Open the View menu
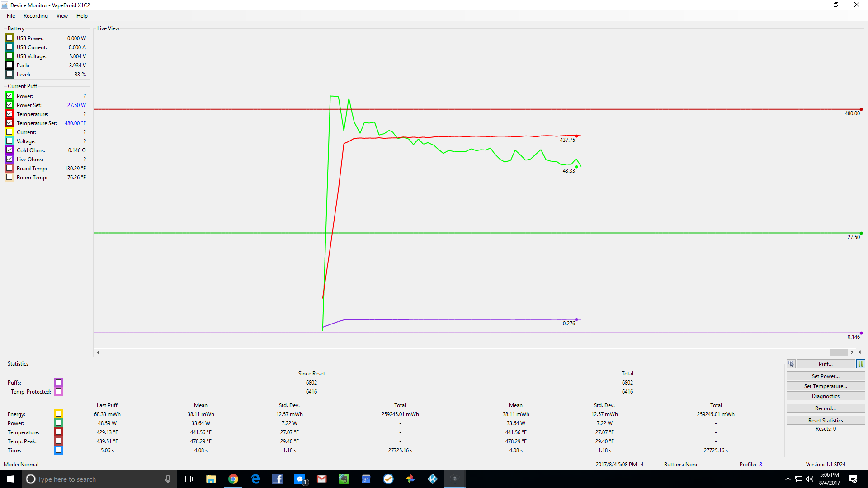Viewport: 868px width, 488px height. click(62, 16)
